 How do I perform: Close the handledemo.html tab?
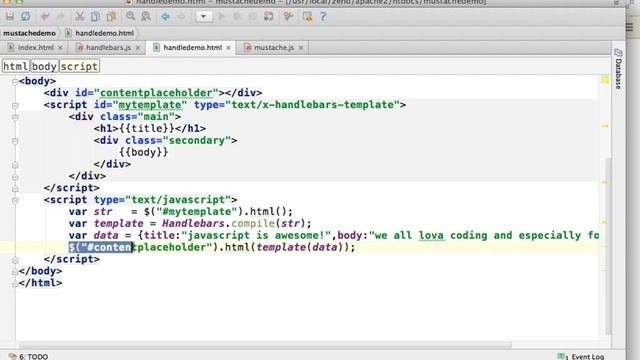pyautogui.click(x=229, y=48)
